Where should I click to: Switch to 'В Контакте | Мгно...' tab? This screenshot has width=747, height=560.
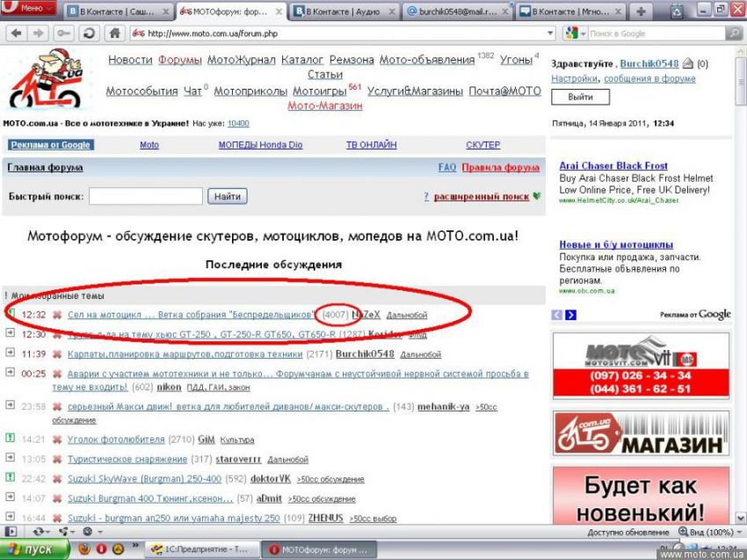(x=570, y=12)
